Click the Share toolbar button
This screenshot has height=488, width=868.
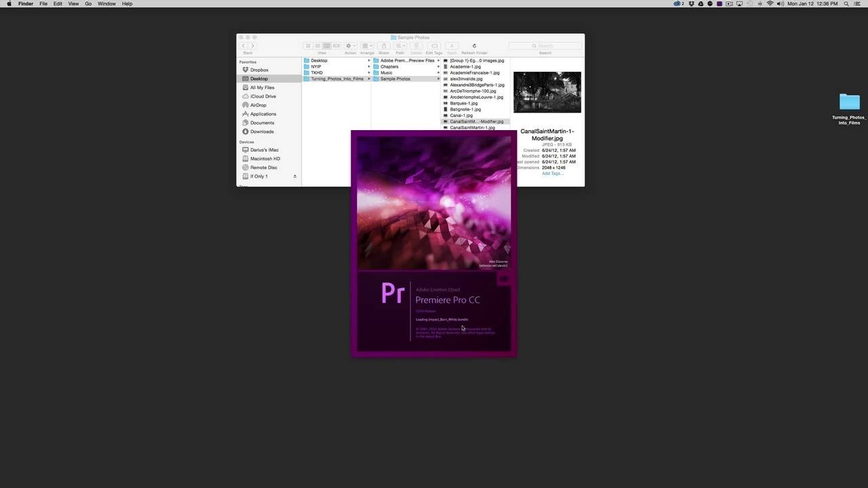(x=384, y=46)
